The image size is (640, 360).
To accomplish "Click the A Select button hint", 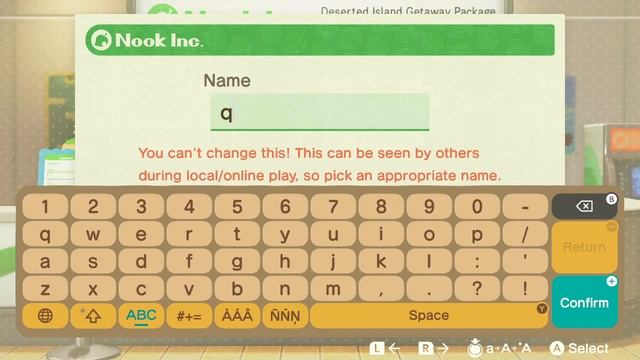I will point(579,348).
